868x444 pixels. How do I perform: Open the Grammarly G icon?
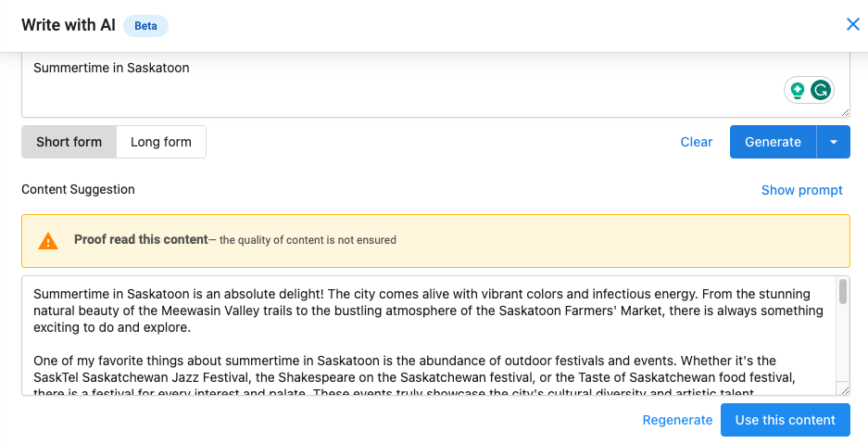(821, 90)
